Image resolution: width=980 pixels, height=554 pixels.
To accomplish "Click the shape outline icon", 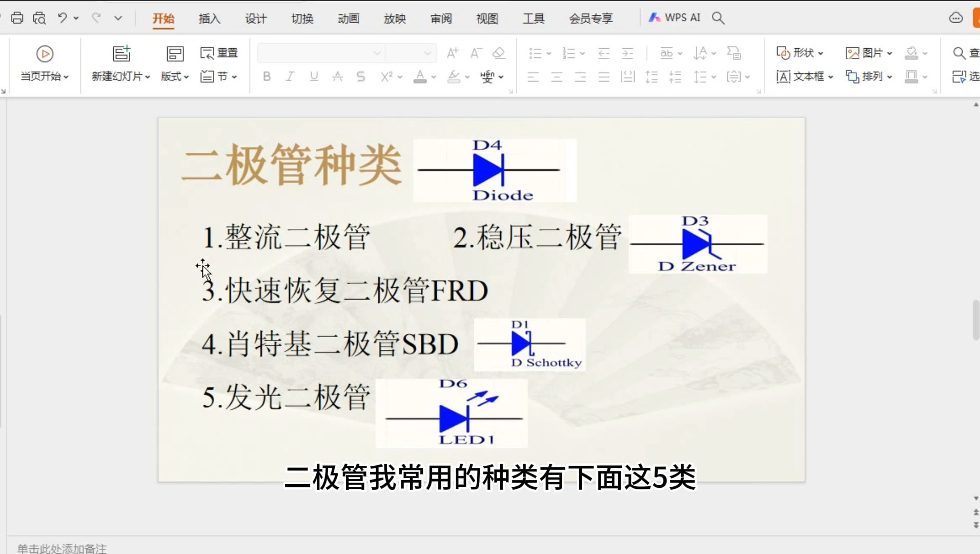I will tap(911, 76).
